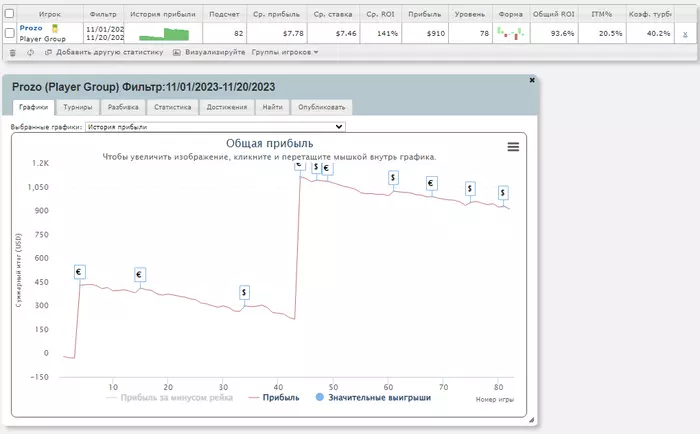The image size is (700, 434).
Task: Click the $ marker near game 34
Action: tap(244, 293)
